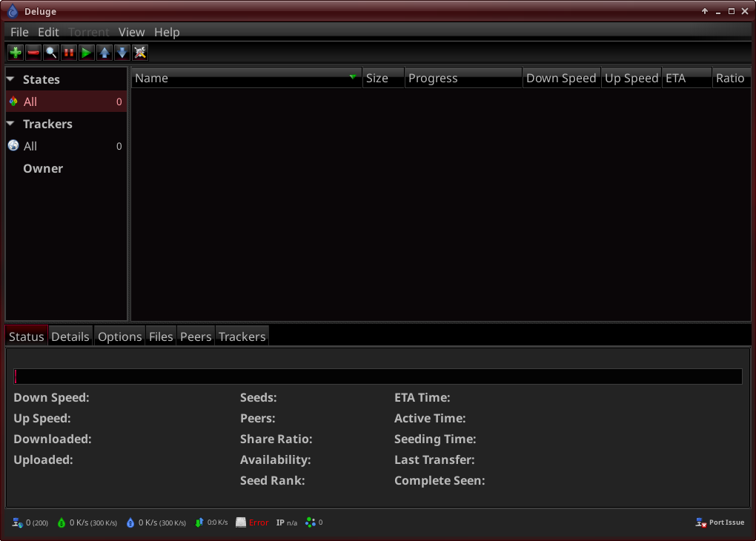Click the Port Issue status indicator

(720, 522)
